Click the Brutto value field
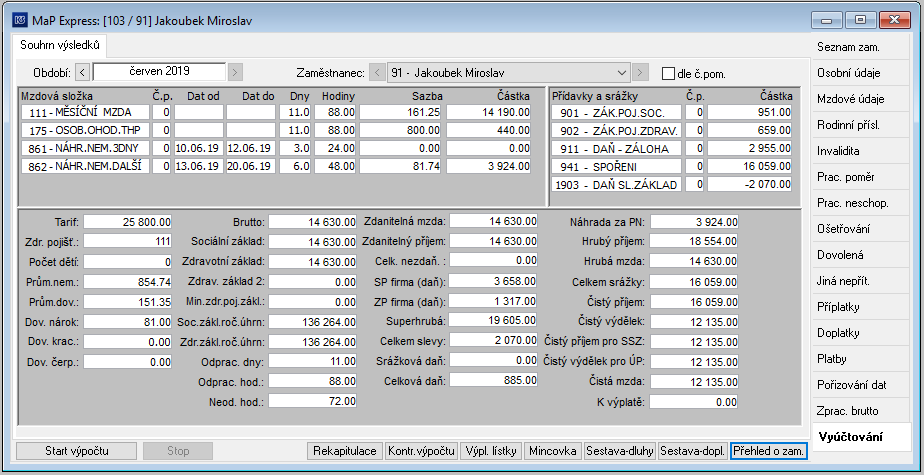The height and width of the screenshot is (475, 924). [x=313, y=222]
